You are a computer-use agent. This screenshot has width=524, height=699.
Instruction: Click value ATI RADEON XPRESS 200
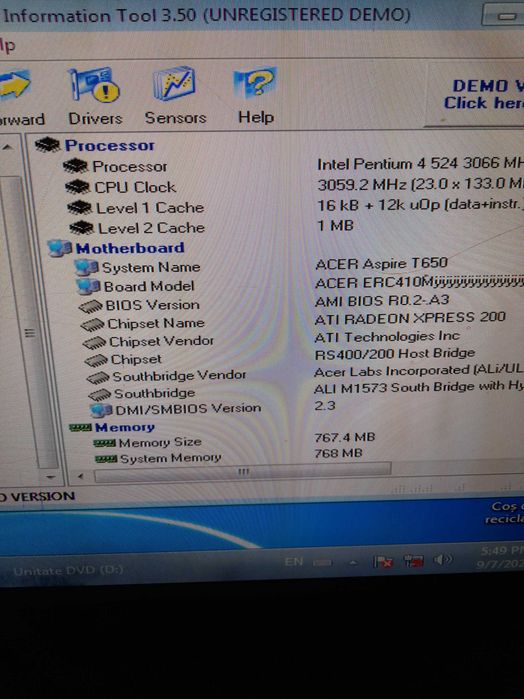coord(410,318)
